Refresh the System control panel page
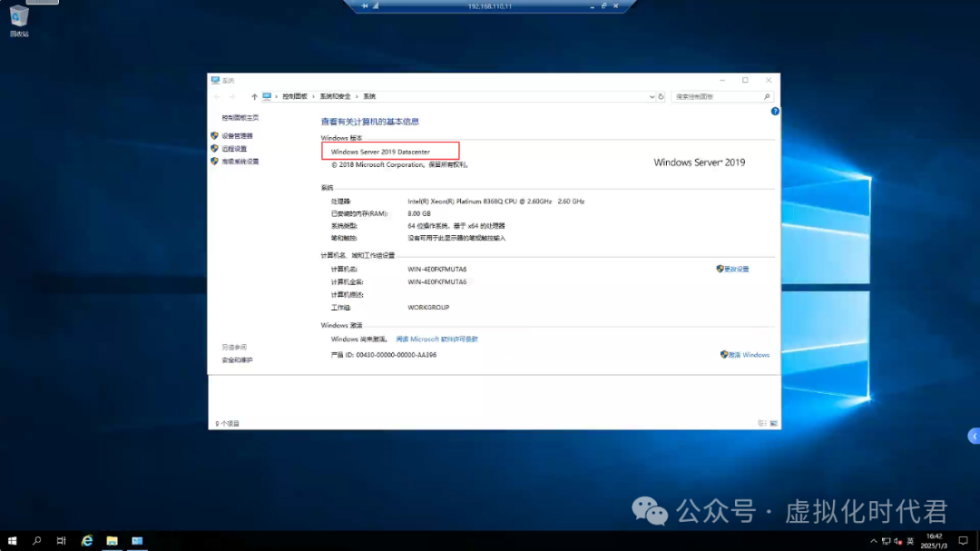 pos(661,97)
